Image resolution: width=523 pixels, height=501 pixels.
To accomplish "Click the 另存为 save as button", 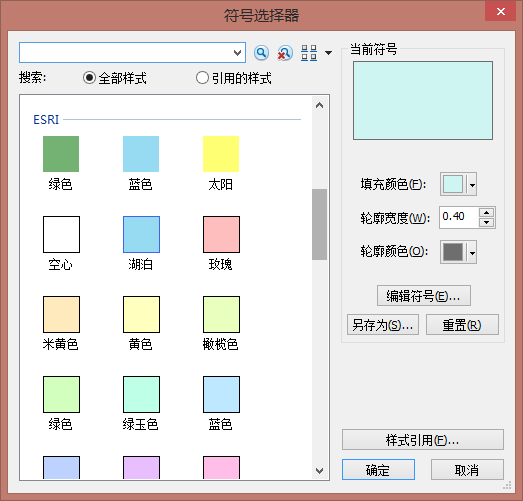I will click(x=383, y=325).
